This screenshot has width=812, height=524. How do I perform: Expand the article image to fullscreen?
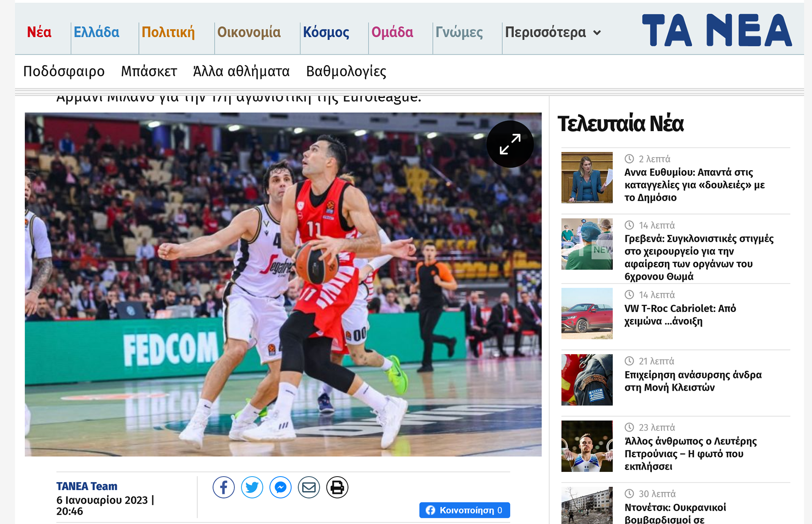(x=510, y=144)
